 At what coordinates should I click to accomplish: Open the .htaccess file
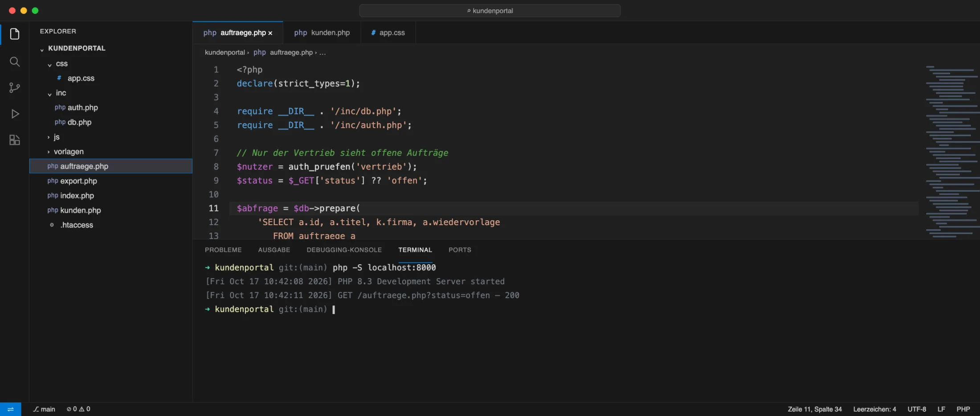click(x=111, y=225)
